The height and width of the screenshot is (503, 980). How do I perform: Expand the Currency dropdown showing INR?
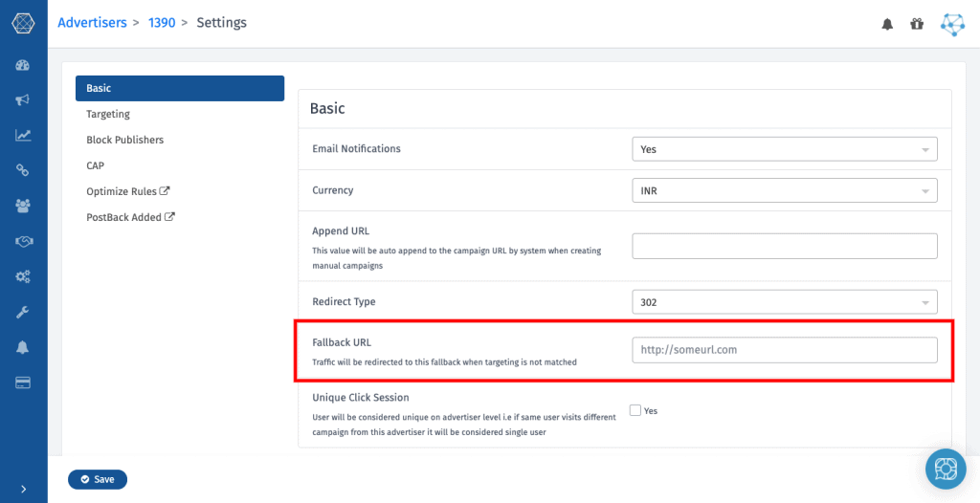point(784,190)
